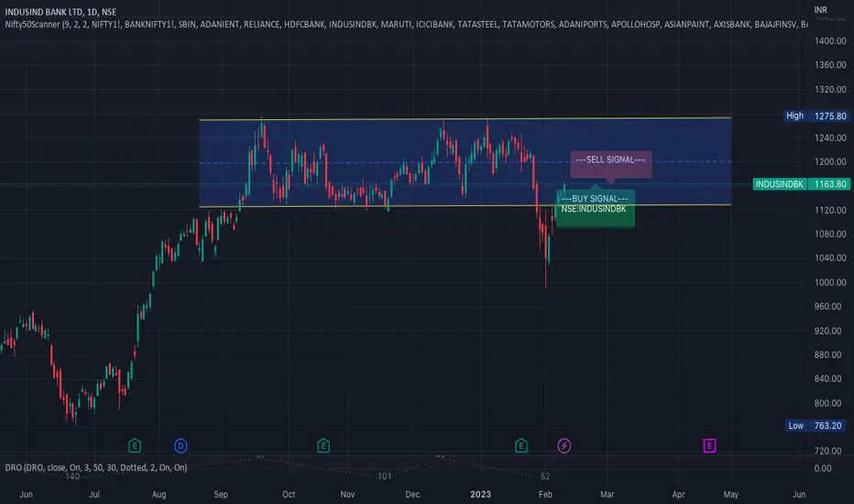Click the 1320.00 price axis label
The height and width of the screenshot is (504, 854).
(x=830, y=90)
